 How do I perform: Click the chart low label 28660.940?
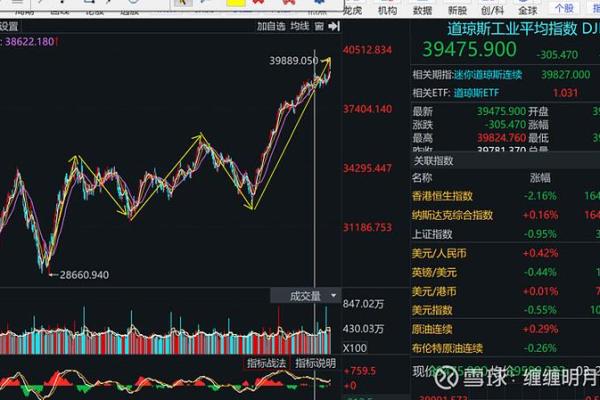pos(84,275)
